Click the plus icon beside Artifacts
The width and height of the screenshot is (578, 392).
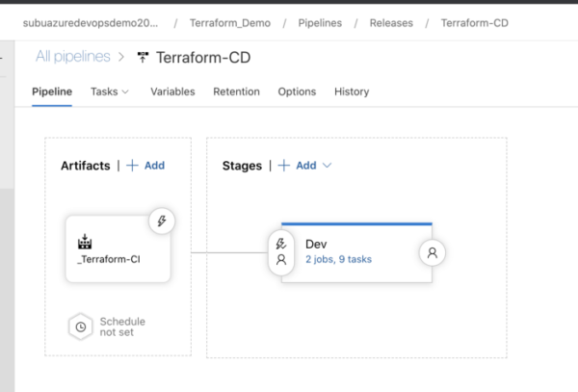point(132,166)
